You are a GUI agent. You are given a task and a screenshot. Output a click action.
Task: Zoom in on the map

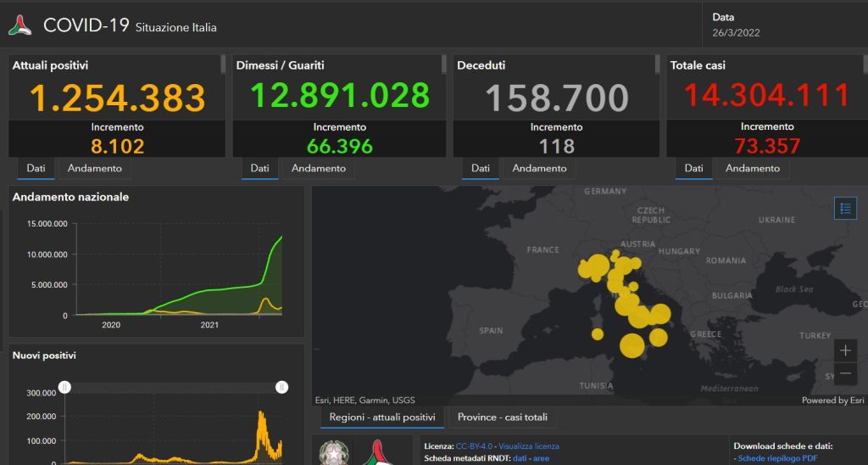[845, 350]
